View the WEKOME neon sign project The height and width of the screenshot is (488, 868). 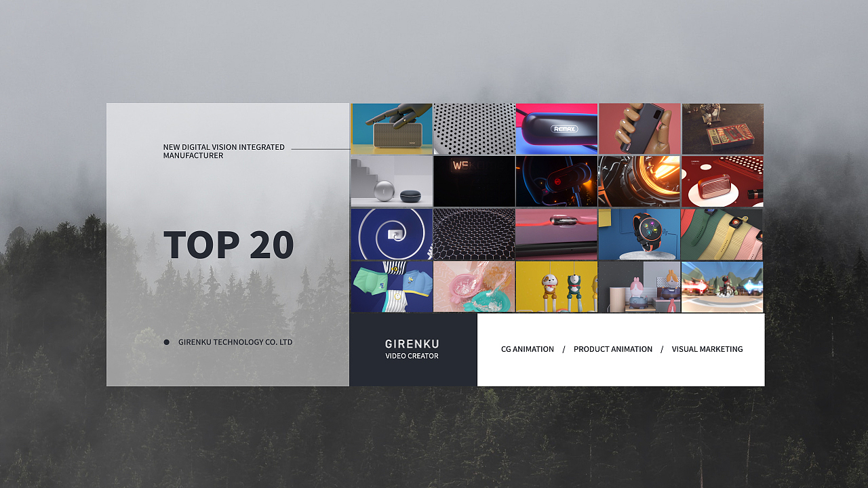tap(474, 181)
